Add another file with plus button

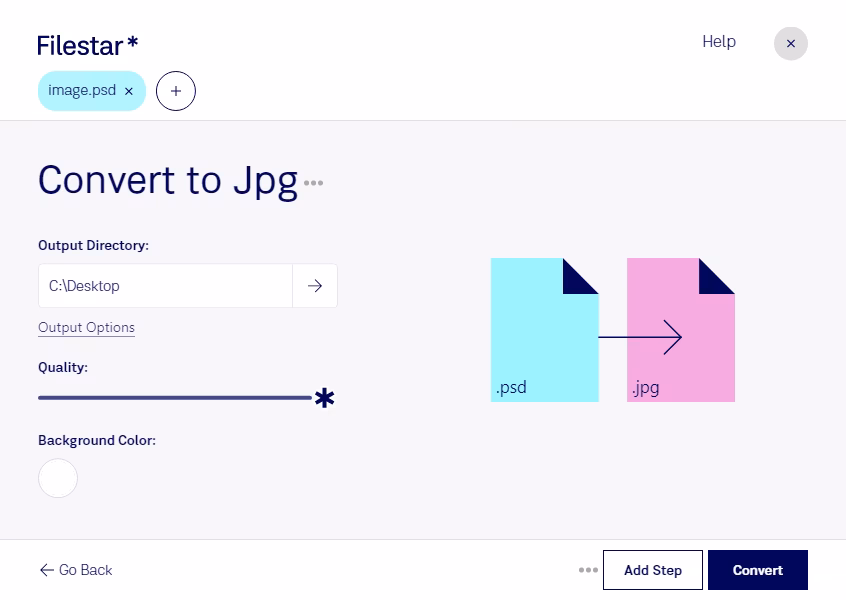pos(176,91)
